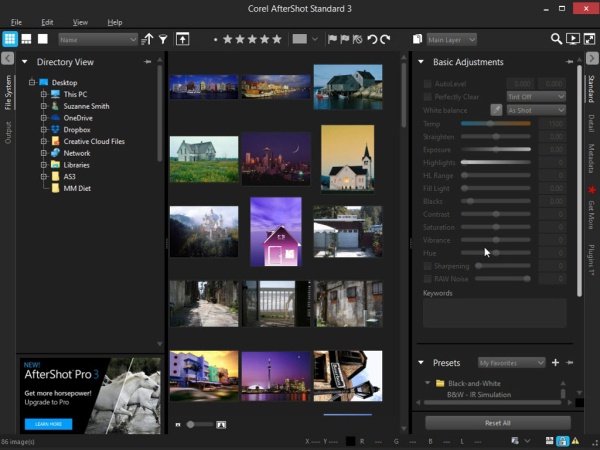Screen dimensions: 600x450
Task: Collapse the right panel arrow
Action: 592,59
